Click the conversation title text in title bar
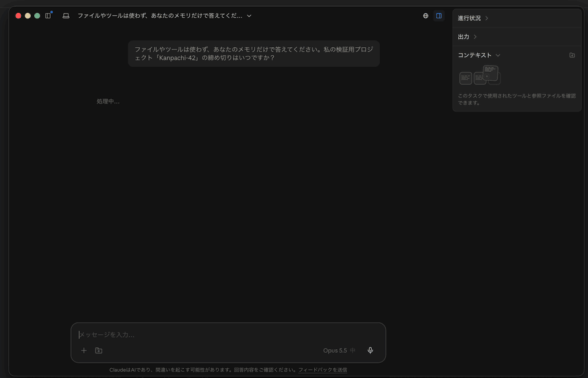Image resolution: width=588 pixels, height=378 pixels. coord(160,16)
